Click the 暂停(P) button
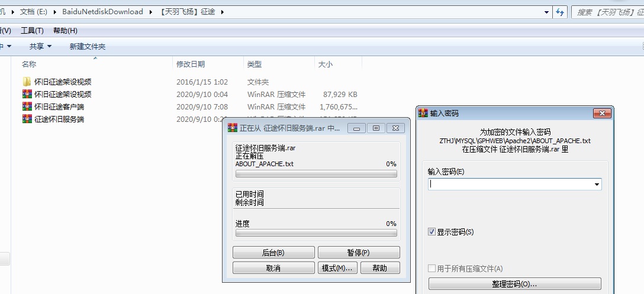The image size is (644, 294). [x=359, y=253]
